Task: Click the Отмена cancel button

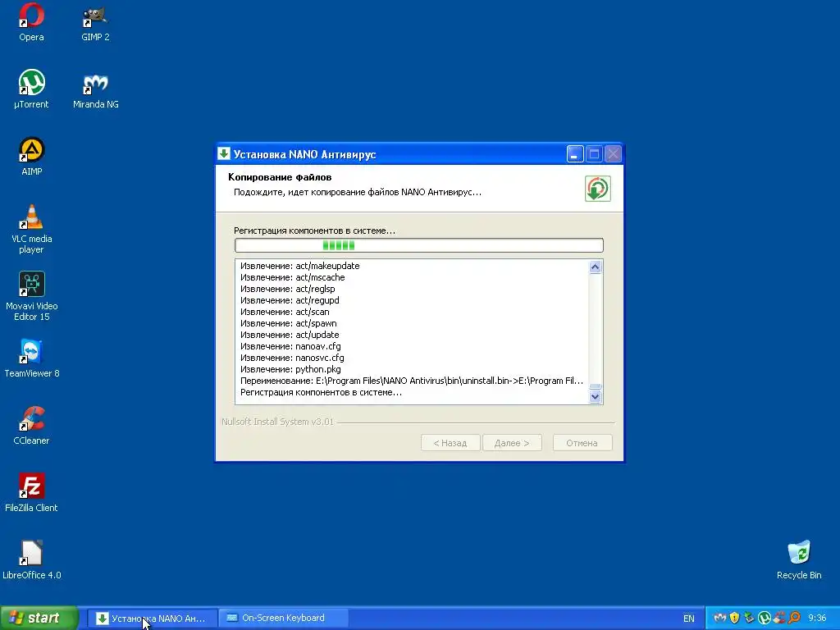Action: [x=582, y=443]
